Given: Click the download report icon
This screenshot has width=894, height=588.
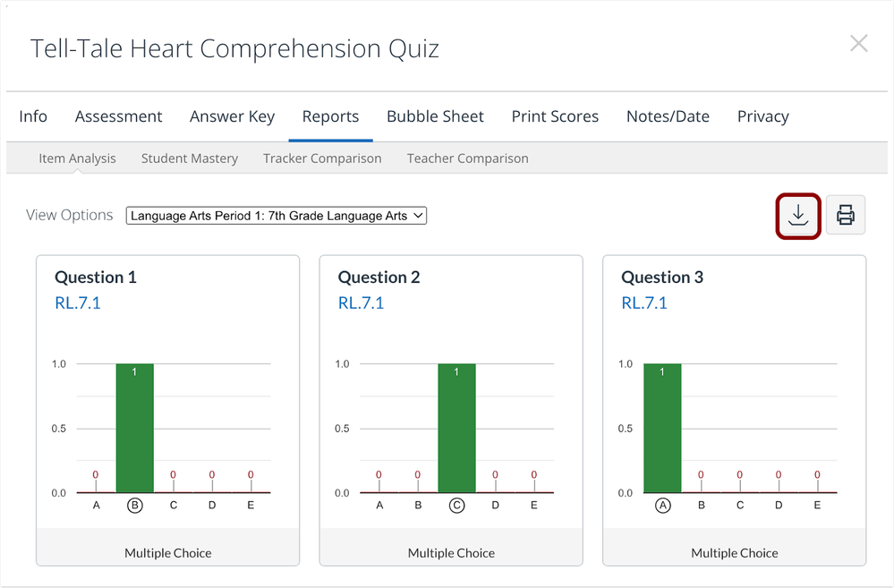Looking at the screenshot, I should tap(797, 216).
